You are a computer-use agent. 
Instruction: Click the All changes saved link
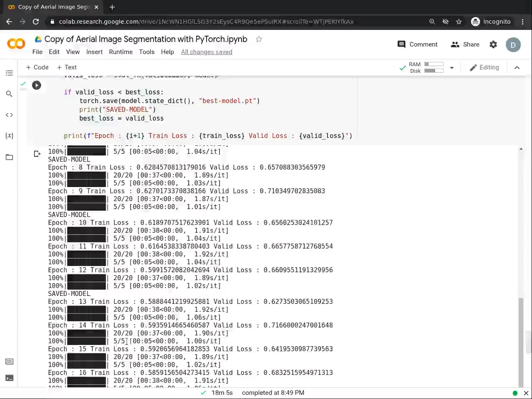coord(207,52)
